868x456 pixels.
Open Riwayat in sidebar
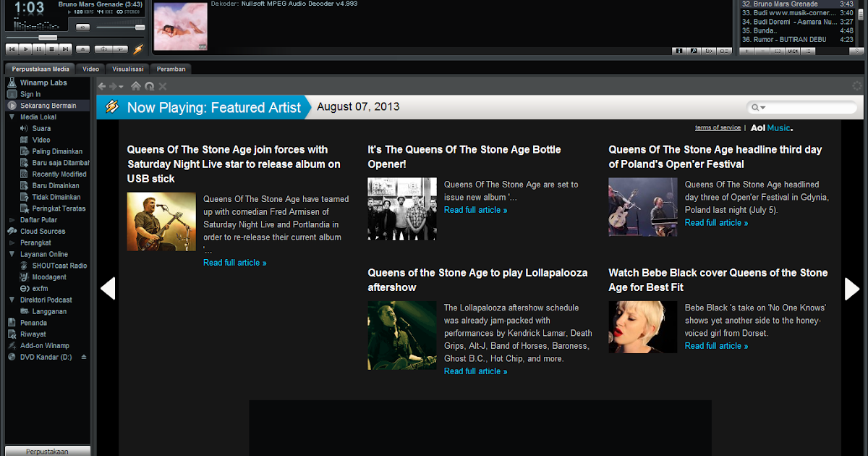coord(33,334)
